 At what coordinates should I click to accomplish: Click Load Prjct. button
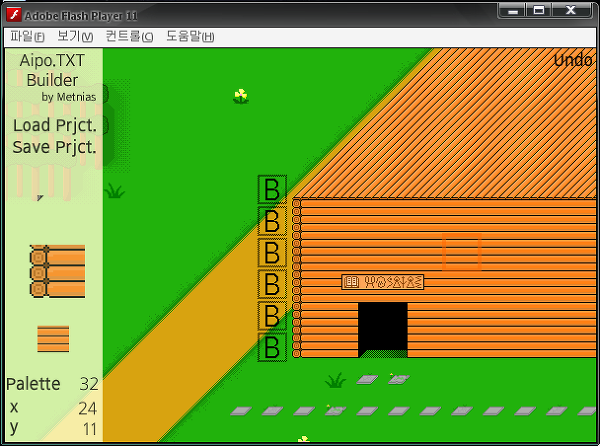(55, 125)
